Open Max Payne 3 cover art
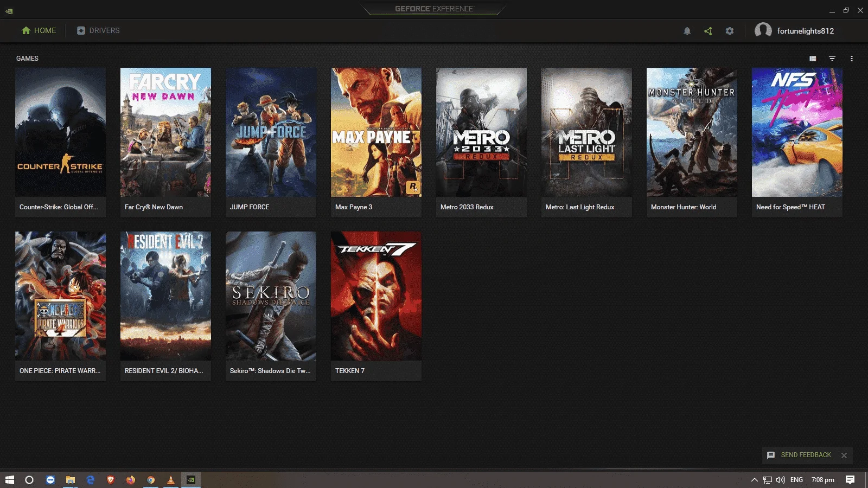 pyautogui.click(x=376, y=132)
